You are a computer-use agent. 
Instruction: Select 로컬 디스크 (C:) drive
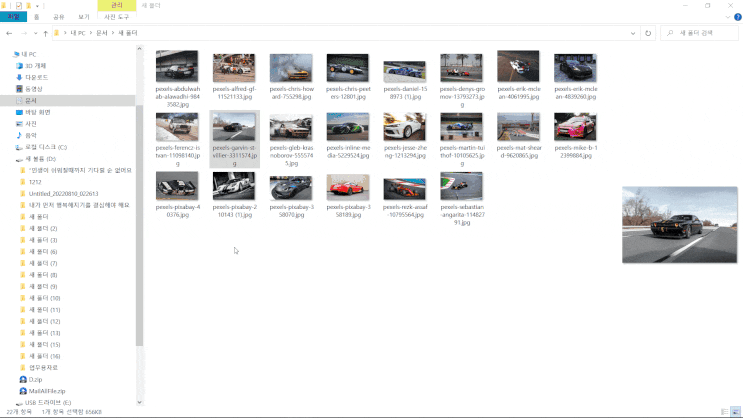[x=45, y=147]
